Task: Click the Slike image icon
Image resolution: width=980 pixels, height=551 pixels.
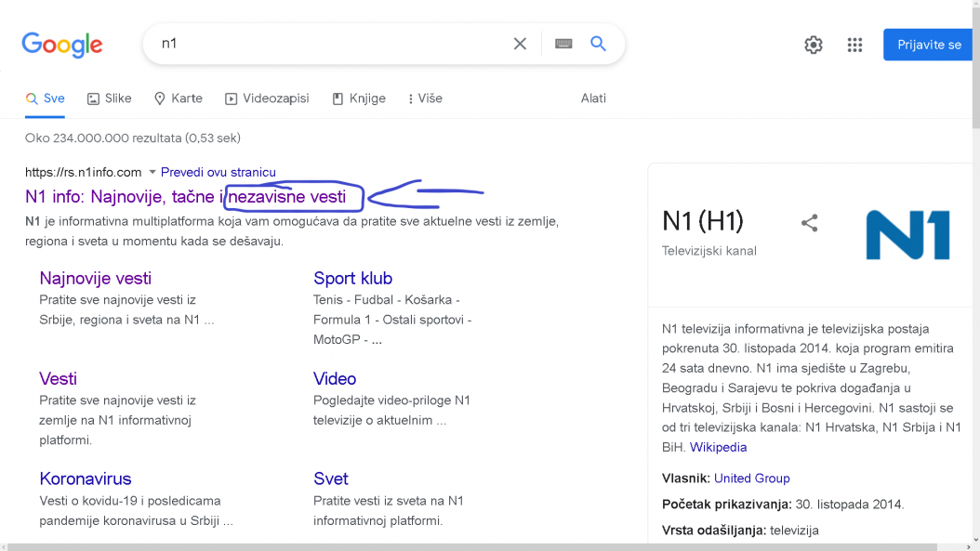Action: (x=93, y=98)
